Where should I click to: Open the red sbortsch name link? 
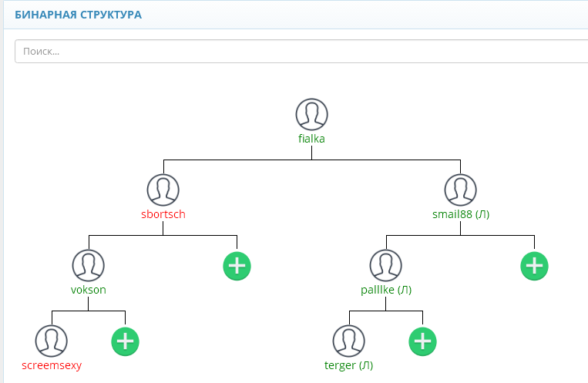point(163,214)
